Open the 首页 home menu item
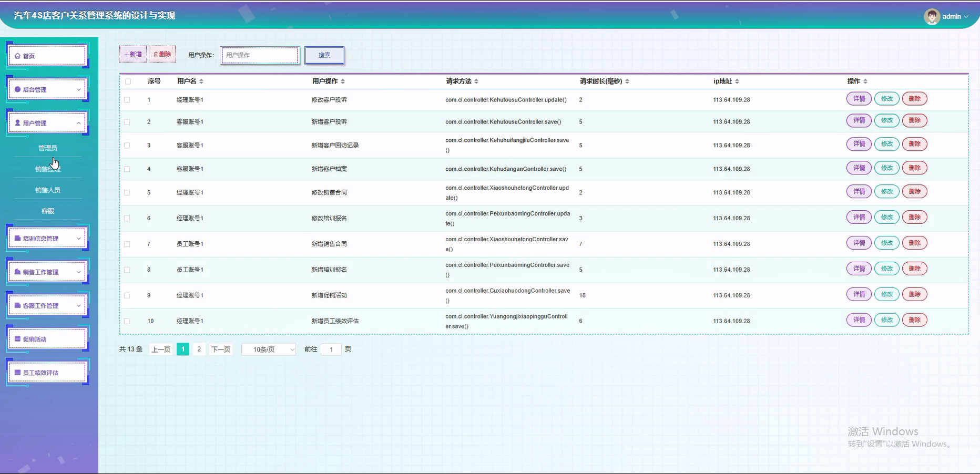The image size is (980, 474). (47, 56)
